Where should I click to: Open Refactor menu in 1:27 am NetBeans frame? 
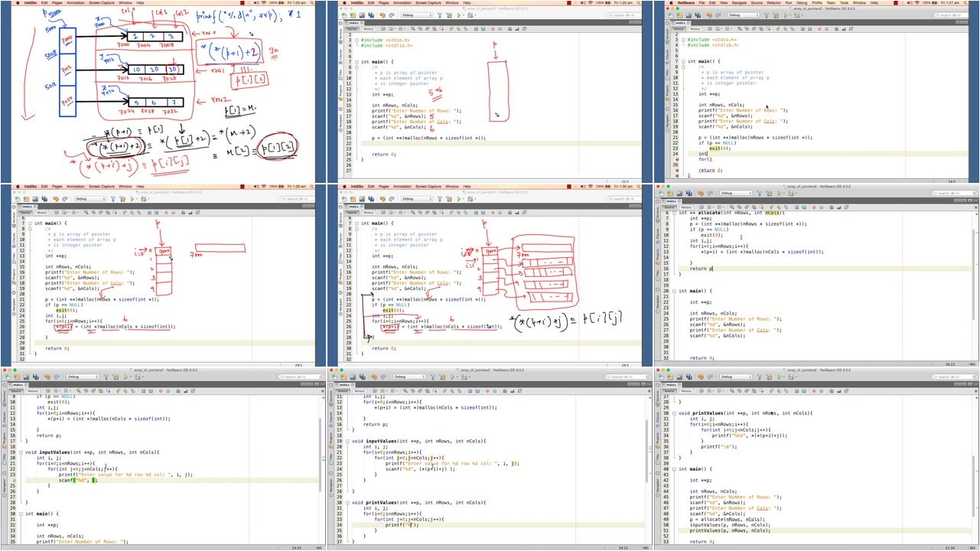click(x=773, y=3)
